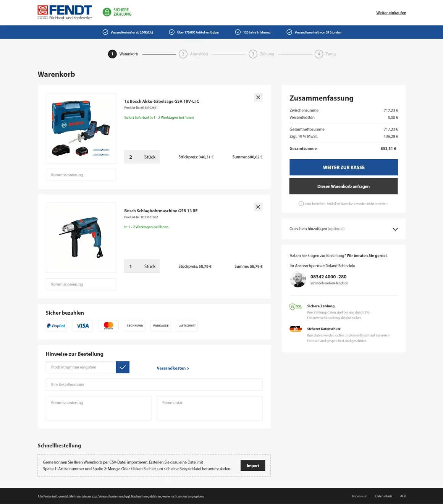Select step 3 Zahlung in progress bar

tap(262, 54)
